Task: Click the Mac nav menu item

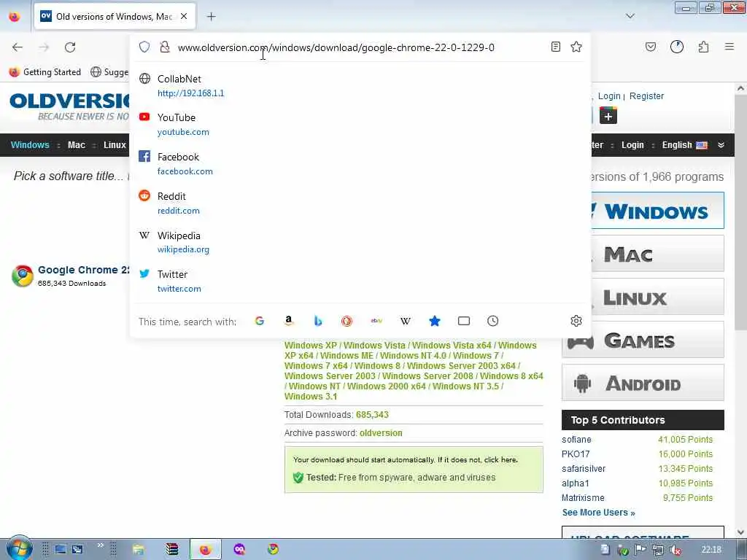Action: 76,145
